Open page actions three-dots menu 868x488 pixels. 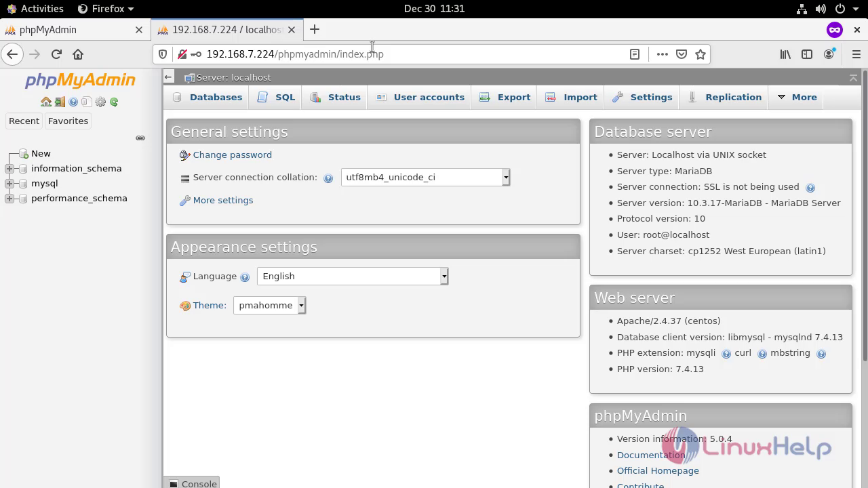coord(663,54)
